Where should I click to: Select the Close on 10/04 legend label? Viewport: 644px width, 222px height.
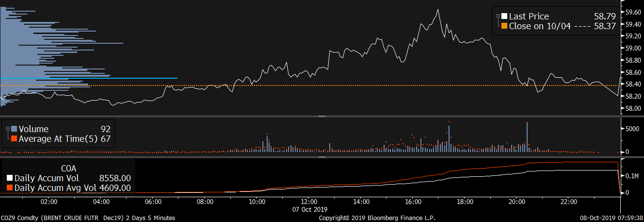[540, 26]
